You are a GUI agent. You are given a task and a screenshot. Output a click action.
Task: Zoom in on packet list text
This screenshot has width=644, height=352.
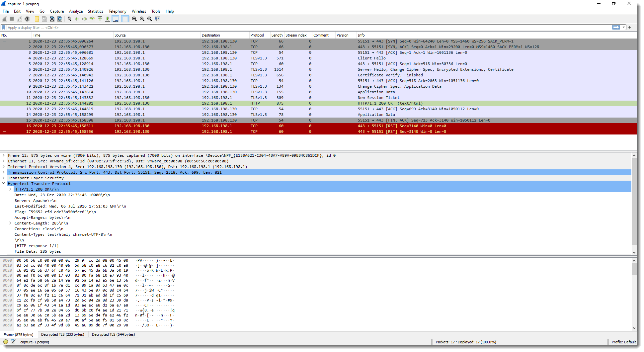tap(134, 19)
